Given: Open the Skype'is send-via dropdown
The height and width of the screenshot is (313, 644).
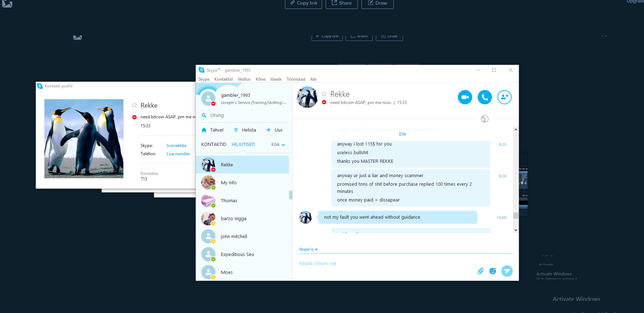Looking at the screenshot, I should click(x=308, y=249).
